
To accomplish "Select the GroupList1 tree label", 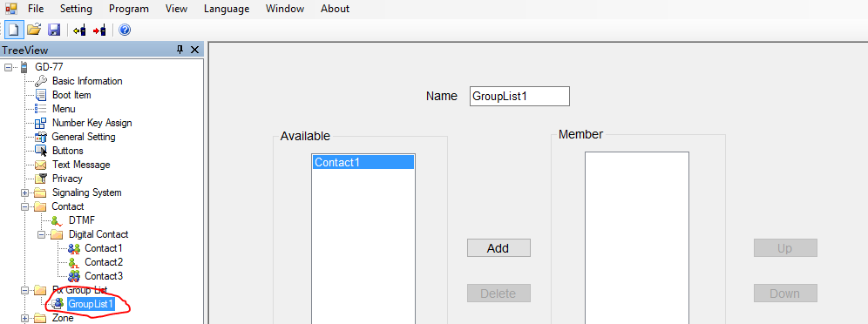I will pos(91,304).
